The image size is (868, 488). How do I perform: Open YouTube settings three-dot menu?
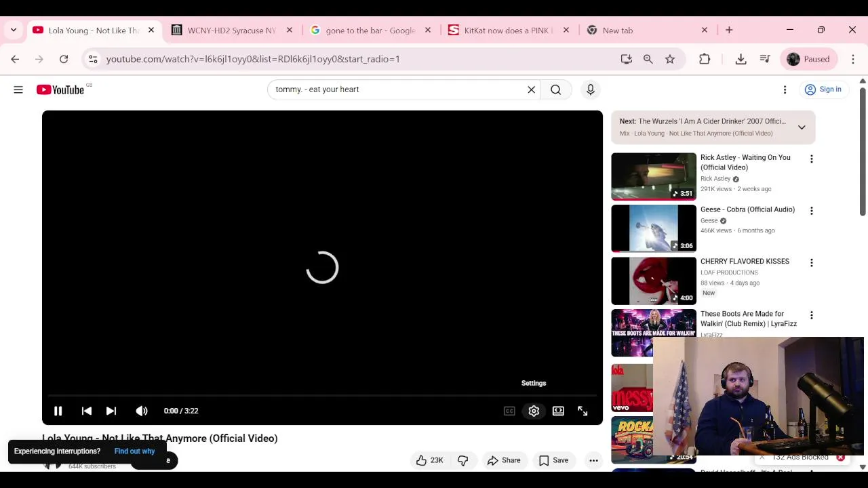coord(785,89)
